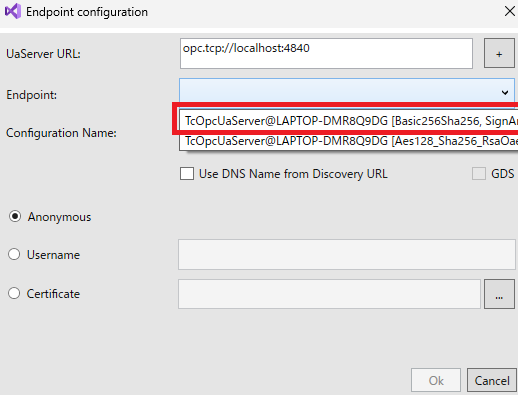Toggle the GDS checkbox
This screenshot has height=395, width=518.
coord(479,174)
